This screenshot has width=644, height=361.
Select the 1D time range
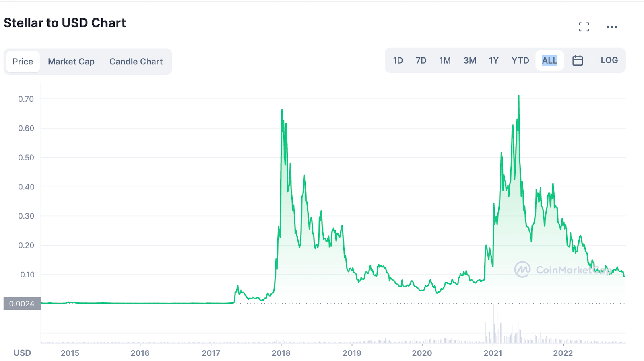coord(398,61)
